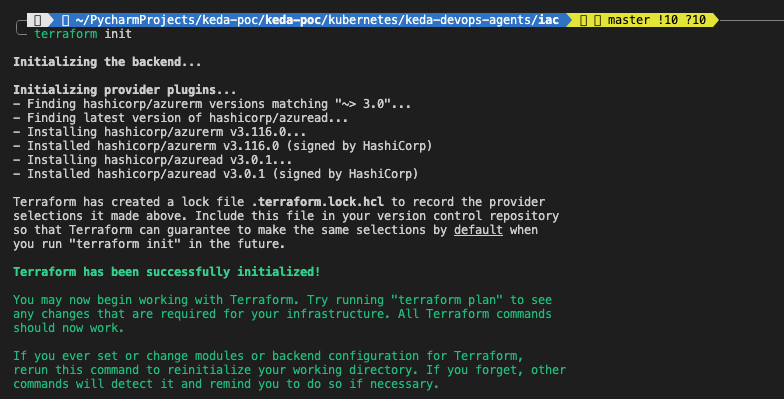784x399 pixels.
Task: Click the bold keda-poc segment of the path
Action: [293, 20]
